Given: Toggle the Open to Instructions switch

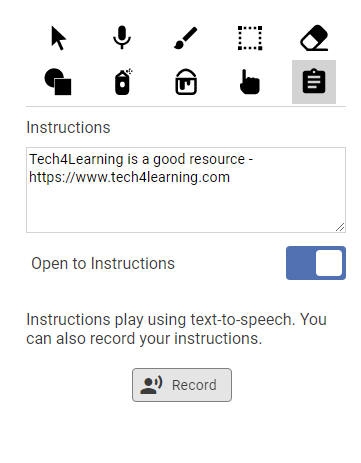Looking at the screenshot, I should [x=316, y=263].
